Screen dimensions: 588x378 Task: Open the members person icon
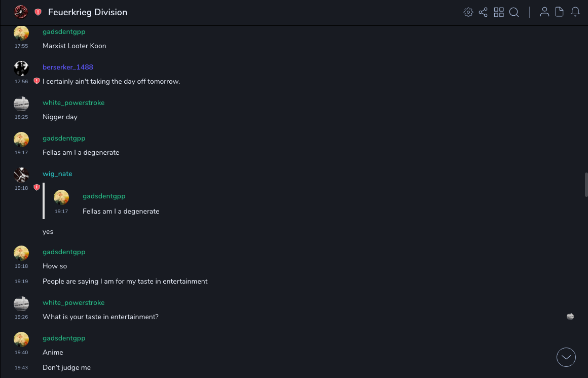pyautogui.click(x=544, y=12)
